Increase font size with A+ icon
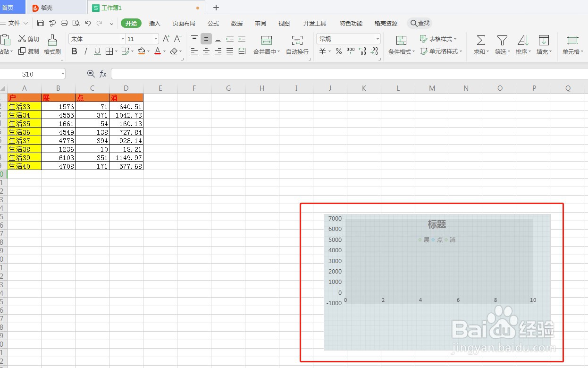The height and width of the screenshot is (368, 588). [x=166, y=39]
